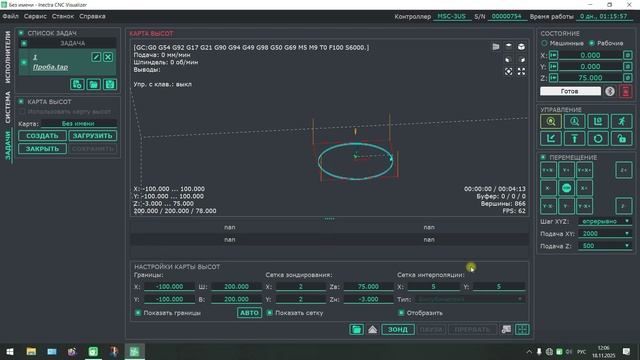Toggle Показать границы checkbox
Viewport: 640px width, 360px height.
tap(138, 313)
